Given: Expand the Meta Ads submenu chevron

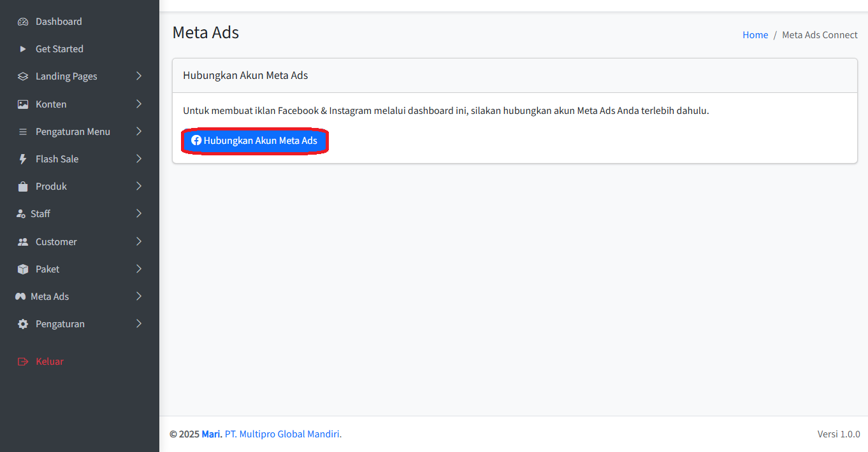Looking at the screenshot, I should (139, 297).
